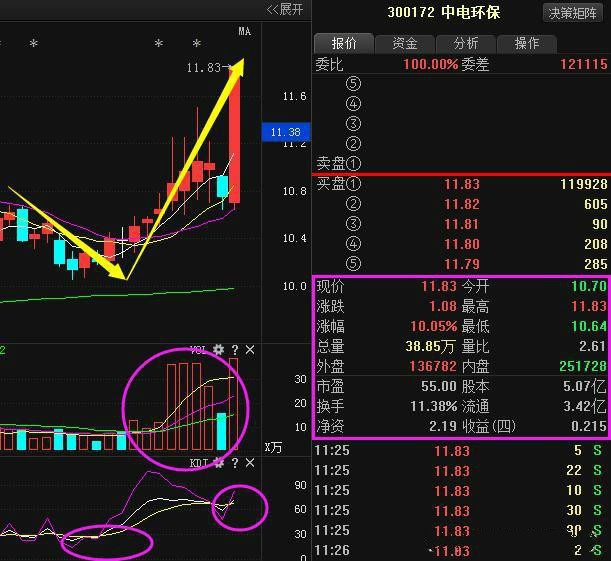Close the VOL indicator panel

pos(250,350)
